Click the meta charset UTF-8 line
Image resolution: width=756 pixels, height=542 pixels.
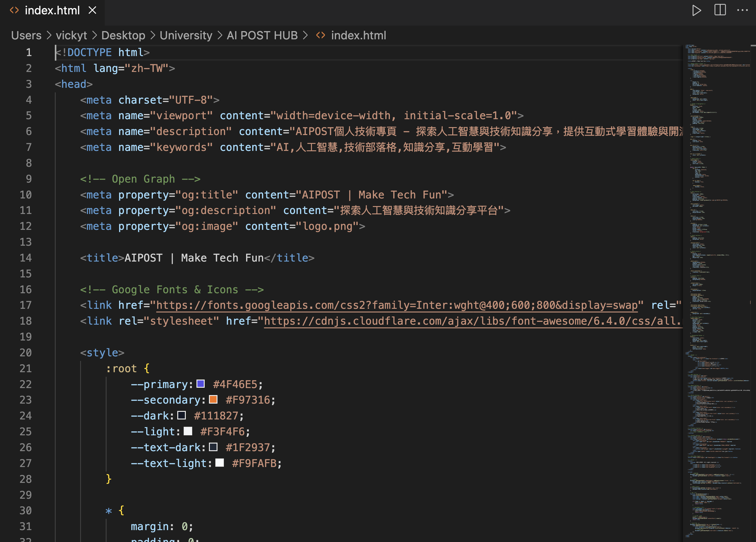(x=150, y=100)
